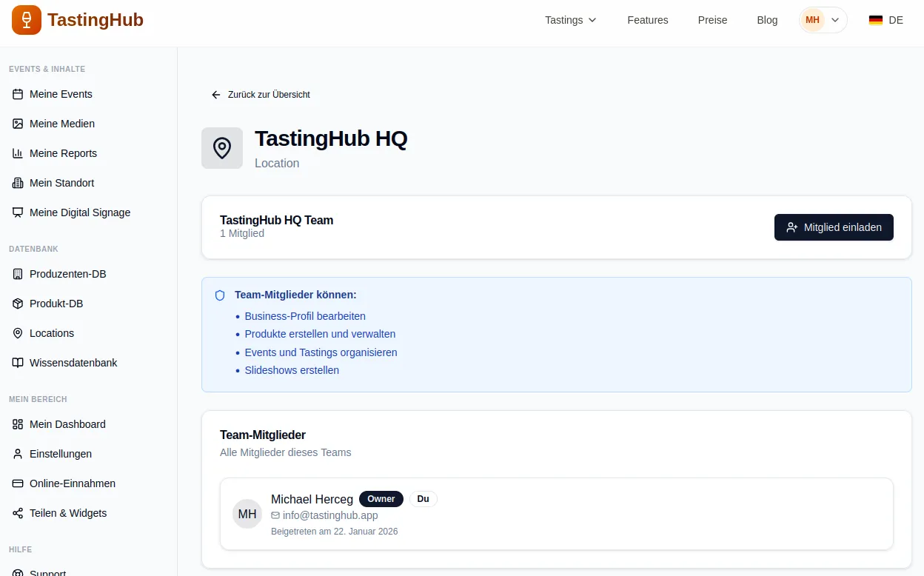Open the DE language selector
The image size is (924, 576).
click(x=886, y=20)
